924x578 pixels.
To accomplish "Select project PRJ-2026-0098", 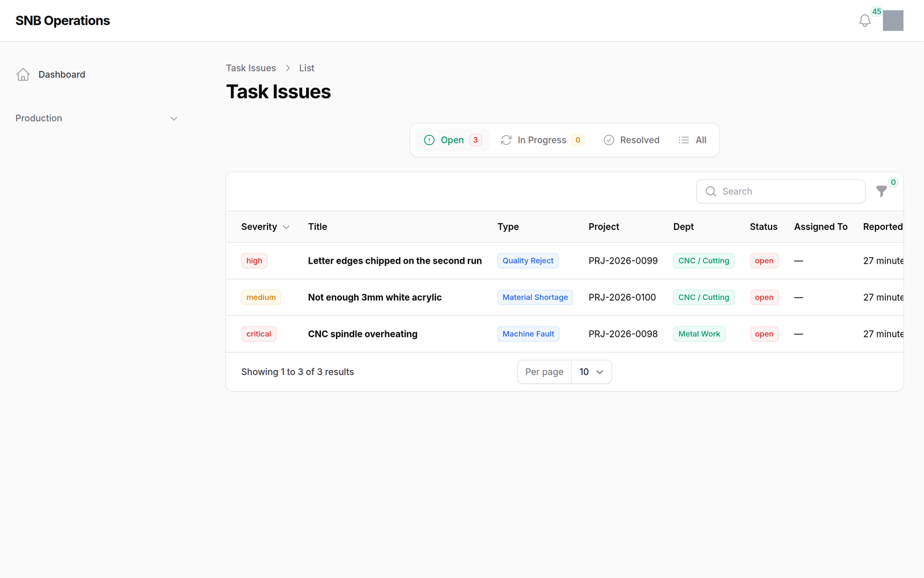I will [x=623, y=334].
